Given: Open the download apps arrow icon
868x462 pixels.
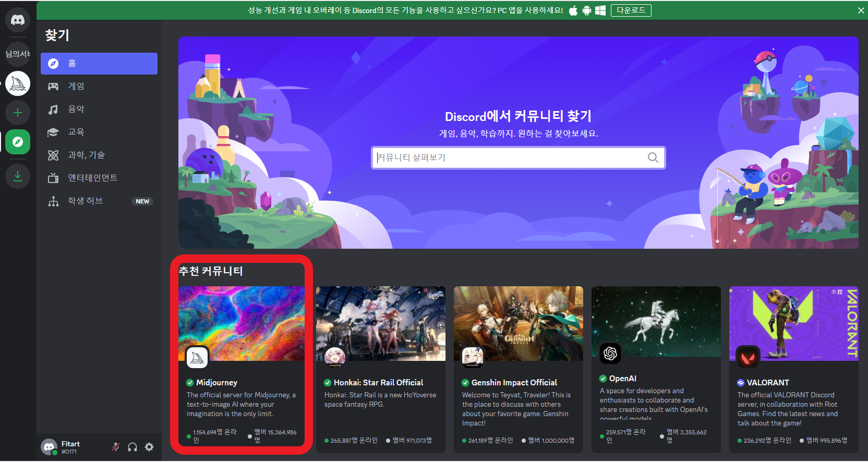Looking at the screenshot, I should coord(18,176).
